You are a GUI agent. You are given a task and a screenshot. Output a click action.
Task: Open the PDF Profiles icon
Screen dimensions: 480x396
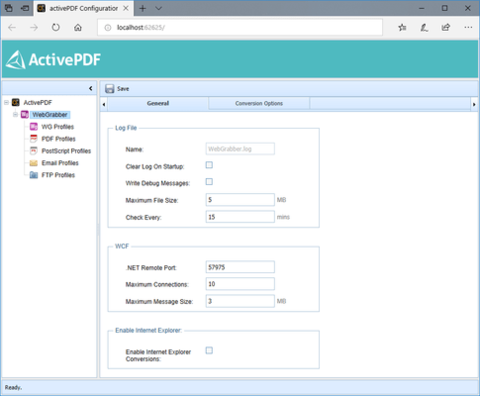click(x=34, y=139)
